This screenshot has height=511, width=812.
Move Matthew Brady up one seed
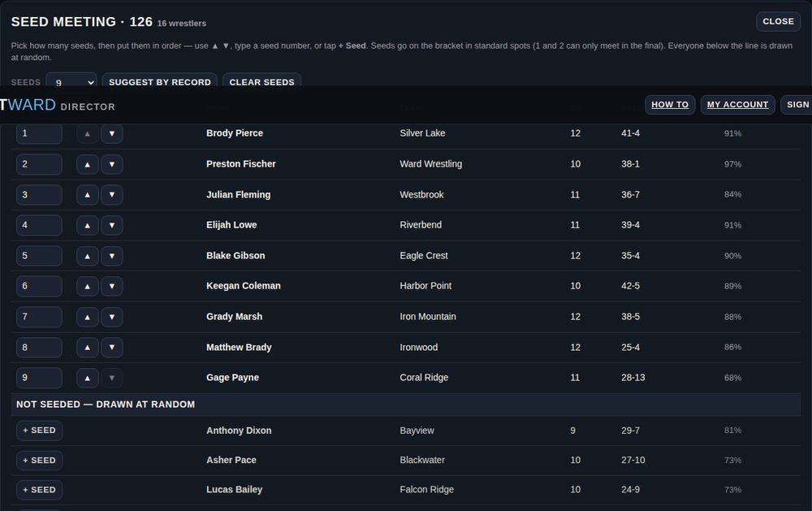tap(88, 347)
